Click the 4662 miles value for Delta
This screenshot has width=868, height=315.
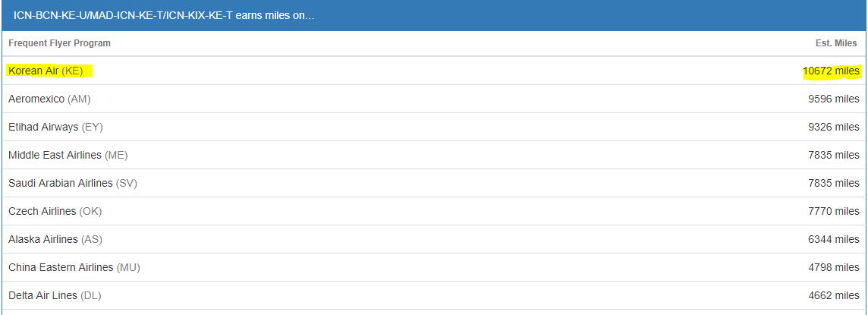[834, 295]
